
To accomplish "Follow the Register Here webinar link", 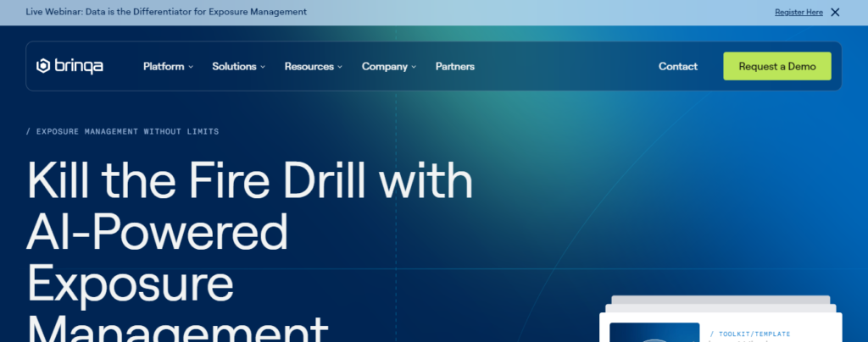I will click(798, 12).
